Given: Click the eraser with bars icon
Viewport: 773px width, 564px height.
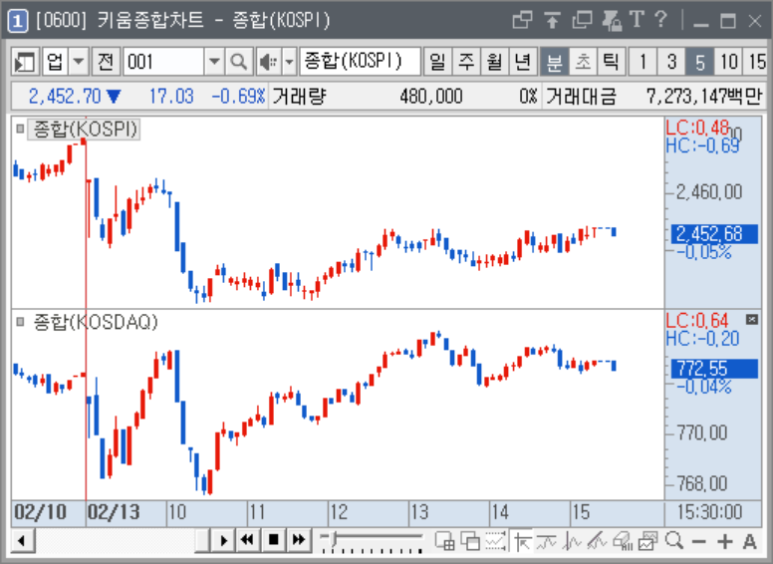Looking at the screenshot, I should point(623,541).
